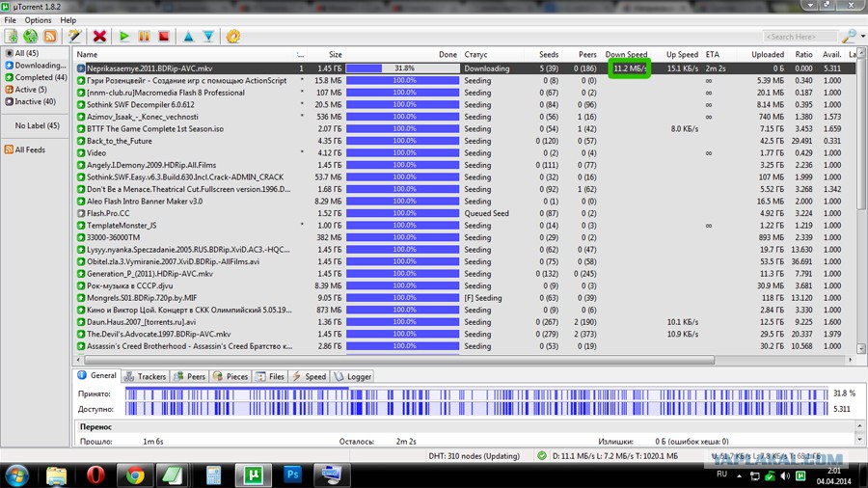The image size is (868, 488).
Task: Click the red Stop torrent button
Action: click(x=164, y=37)
